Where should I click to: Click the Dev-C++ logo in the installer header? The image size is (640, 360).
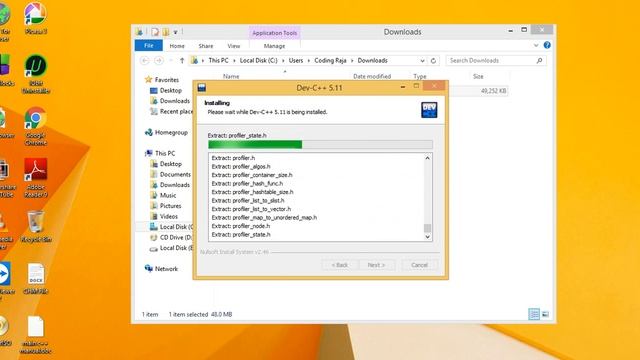[429, 110]
